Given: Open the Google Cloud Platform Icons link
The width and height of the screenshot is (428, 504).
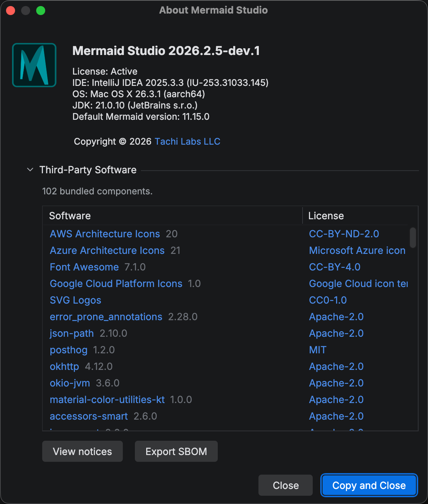Looking at the screenshot, I should pyautogui.click(x=116, y=284).
